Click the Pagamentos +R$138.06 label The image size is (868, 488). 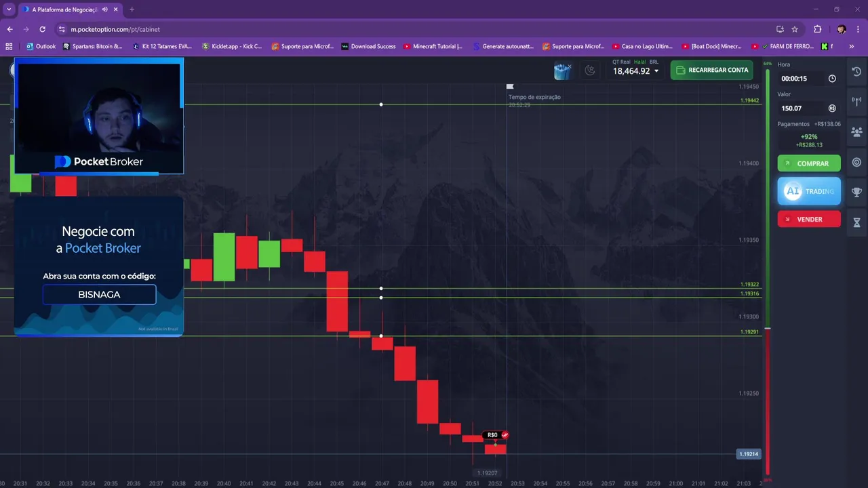[x=809, y=124]
